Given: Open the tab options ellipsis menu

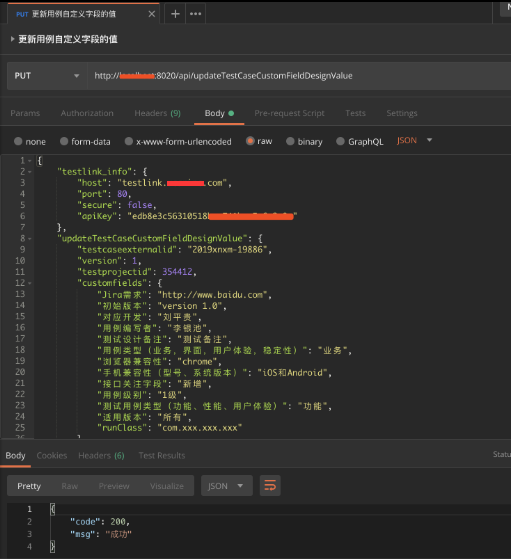Looking at the screenshot, I should [195, 14].
